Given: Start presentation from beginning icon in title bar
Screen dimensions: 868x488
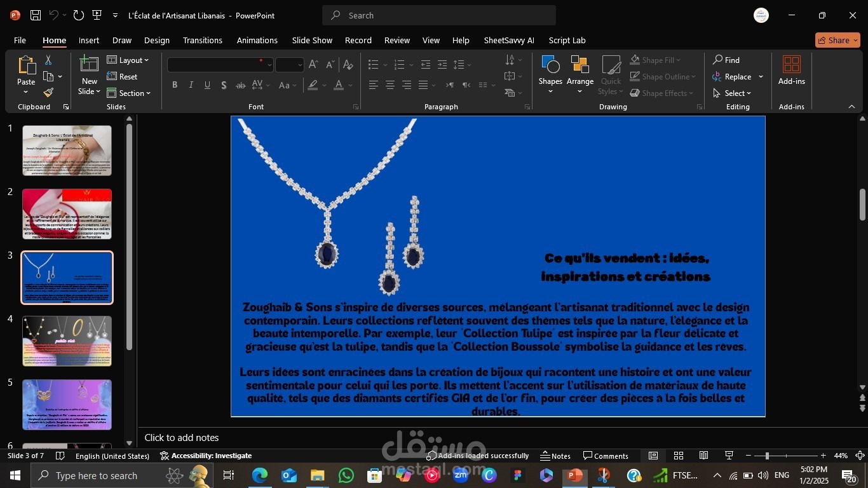Looking at the screenshot, I should [x=97, y=15].
